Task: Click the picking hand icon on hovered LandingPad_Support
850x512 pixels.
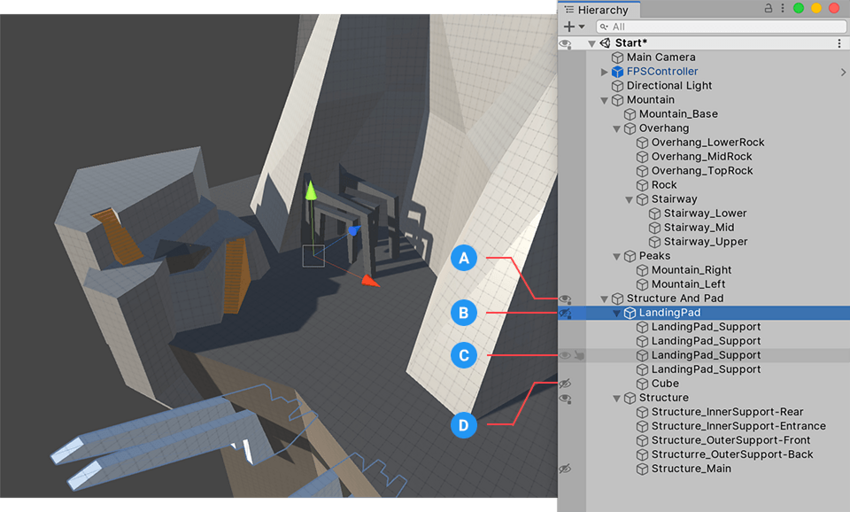Action: tap(580, 355)
